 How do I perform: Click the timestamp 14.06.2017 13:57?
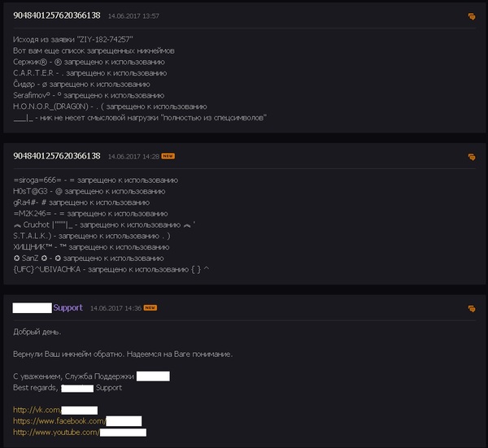click(x=133, y=16)
